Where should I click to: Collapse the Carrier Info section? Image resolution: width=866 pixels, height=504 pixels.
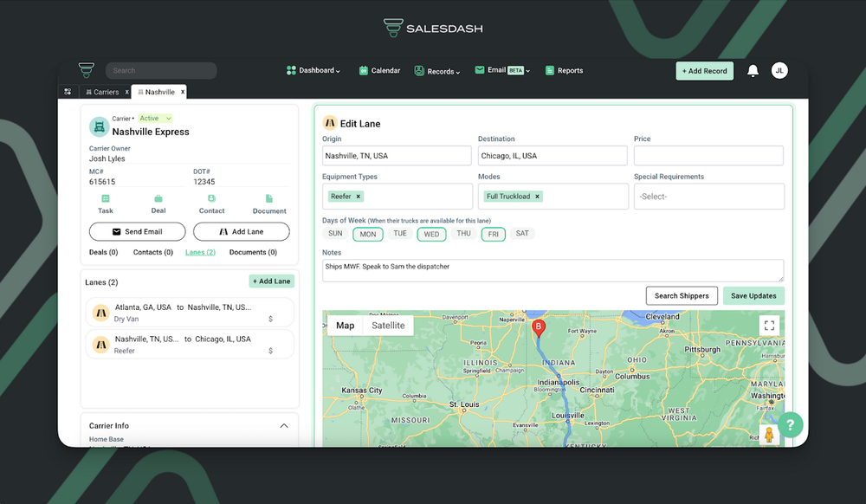coord(284,425)
